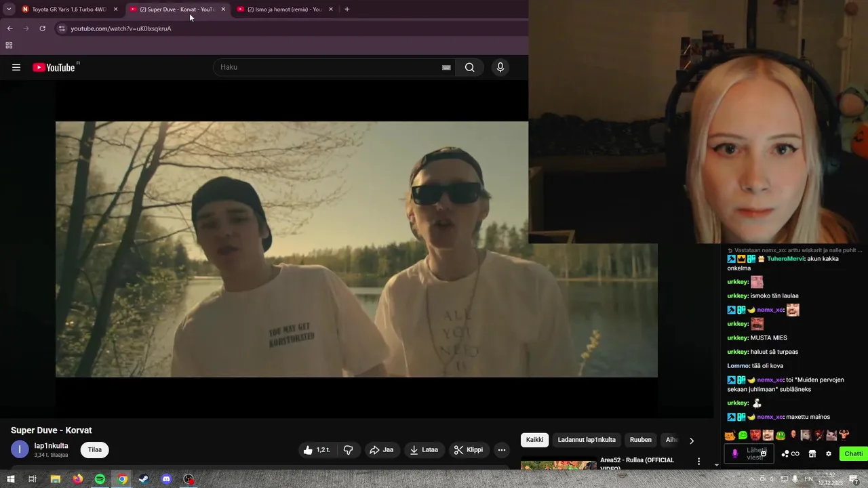Close the Toyota GR Yaris tab
The width and height of the screenshot is (868, 488).
[115, 9]
